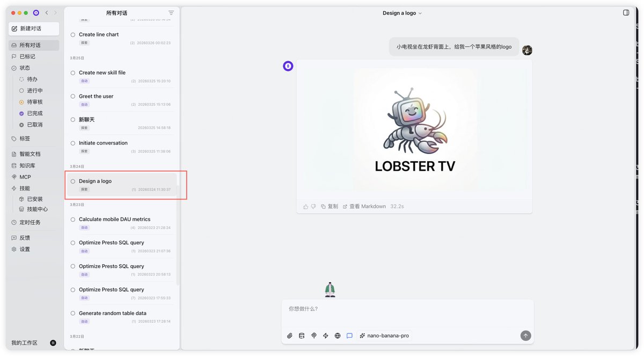Click the purple app logo in title bar
The height and width of the screenshot is (356, 644).
click(x=36, y=13)
